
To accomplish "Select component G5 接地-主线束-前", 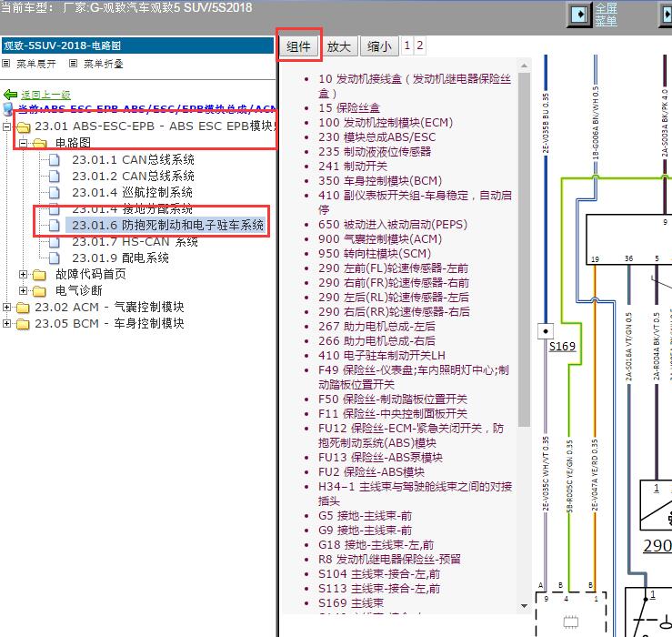I will [366, 516].
